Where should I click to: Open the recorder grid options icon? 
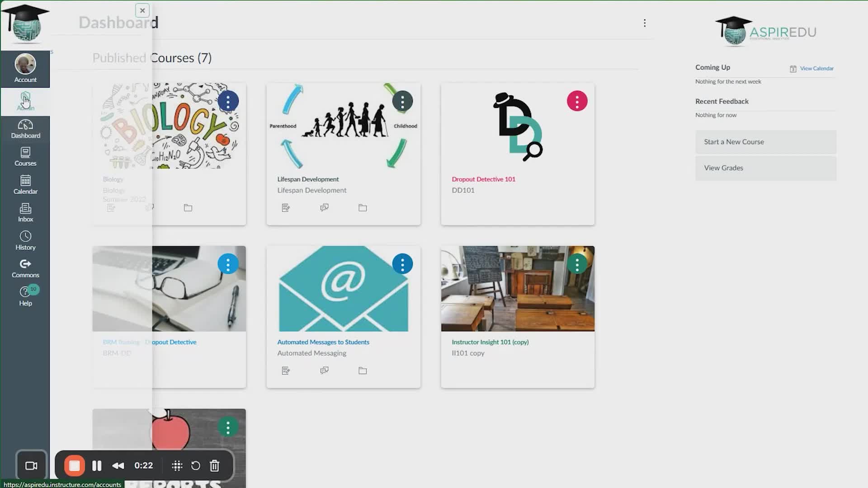[x=177, y=466]
